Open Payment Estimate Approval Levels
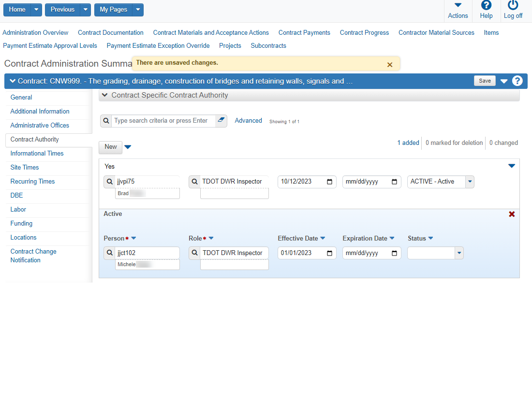The image size is (532, 399). click(x=50, y=46)
